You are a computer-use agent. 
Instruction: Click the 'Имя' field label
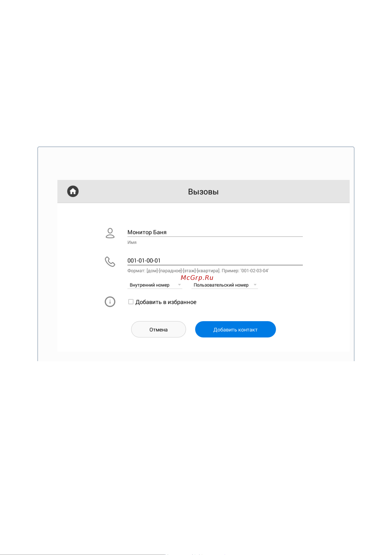132,242
